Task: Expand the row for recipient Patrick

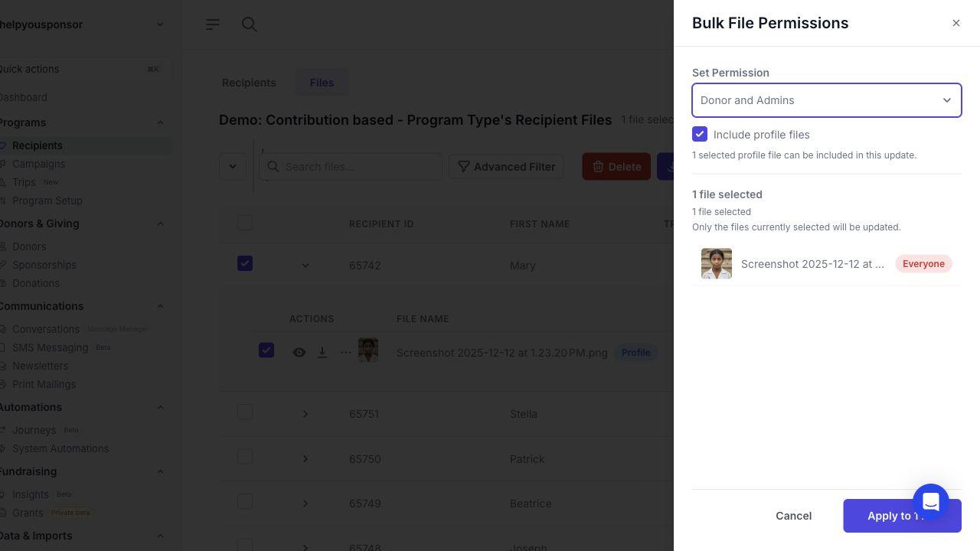Action: tap(305, 459)
